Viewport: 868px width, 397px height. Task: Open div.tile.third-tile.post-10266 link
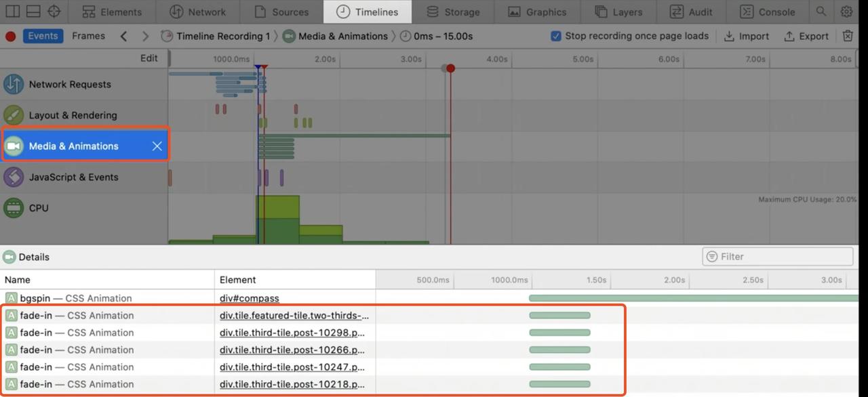tap(292, 350)
